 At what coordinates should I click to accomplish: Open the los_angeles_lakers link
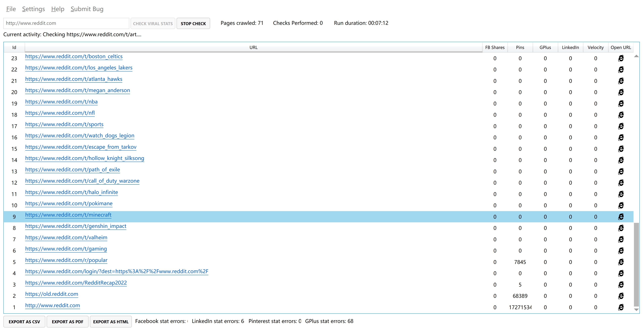point(79,68)
